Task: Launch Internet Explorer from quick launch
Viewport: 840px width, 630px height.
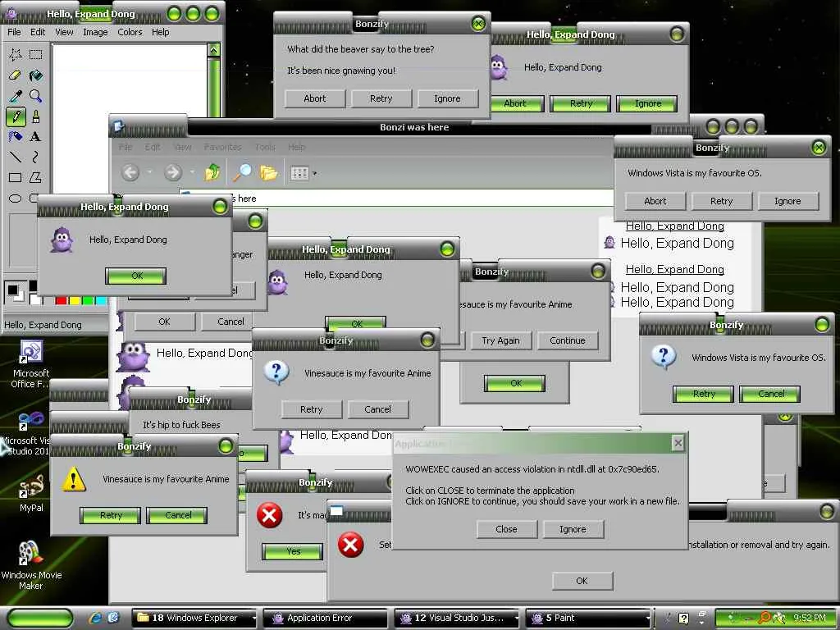Action: click(x=96, y=618)
